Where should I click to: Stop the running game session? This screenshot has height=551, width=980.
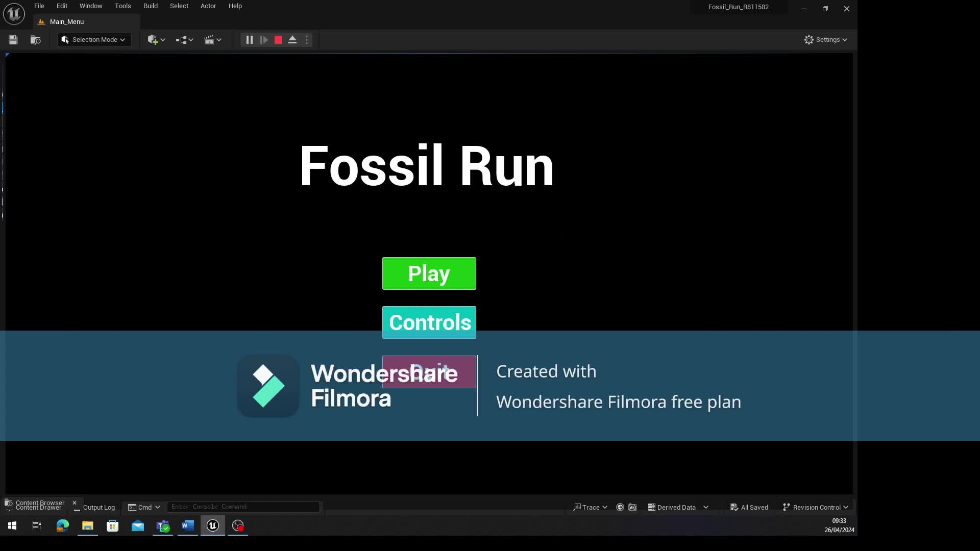click(x=278, y=40)
